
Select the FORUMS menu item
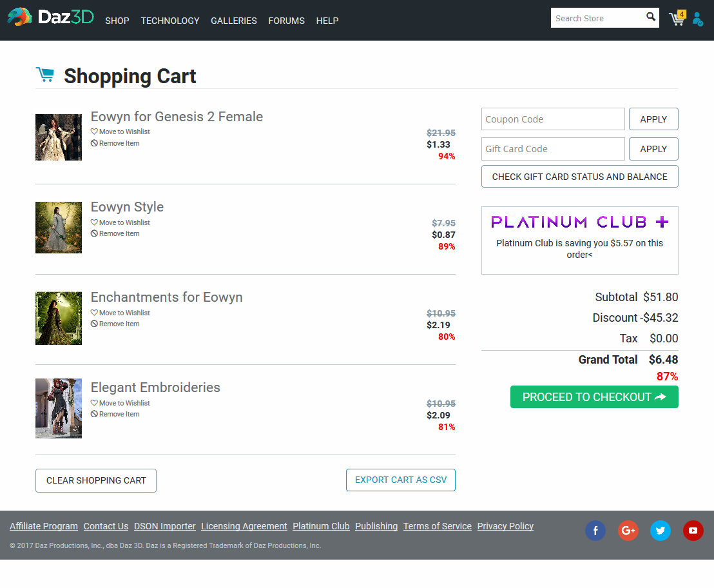point(286,21)
